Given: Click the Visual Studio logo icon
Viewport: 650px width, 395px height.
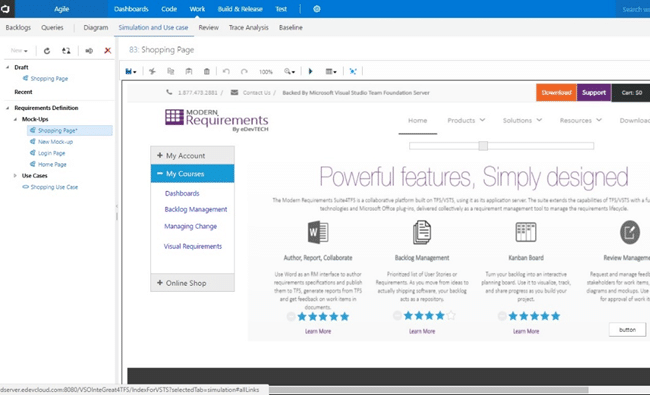Looking at the screenshot, I should (x=5, y=9).
